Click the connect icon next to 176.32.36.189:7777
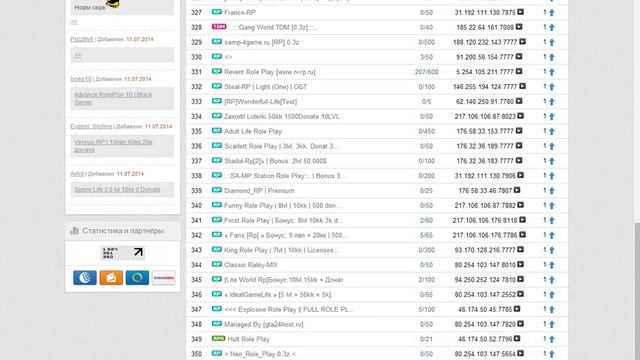The height and width of the screenshot is (360, 640). point(519,146)
